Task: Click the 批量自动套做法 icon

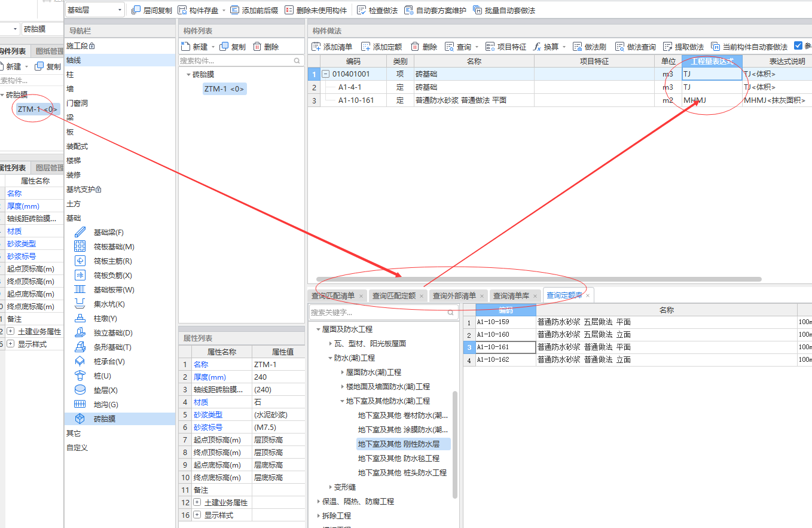Action: (x=477, y=10)
